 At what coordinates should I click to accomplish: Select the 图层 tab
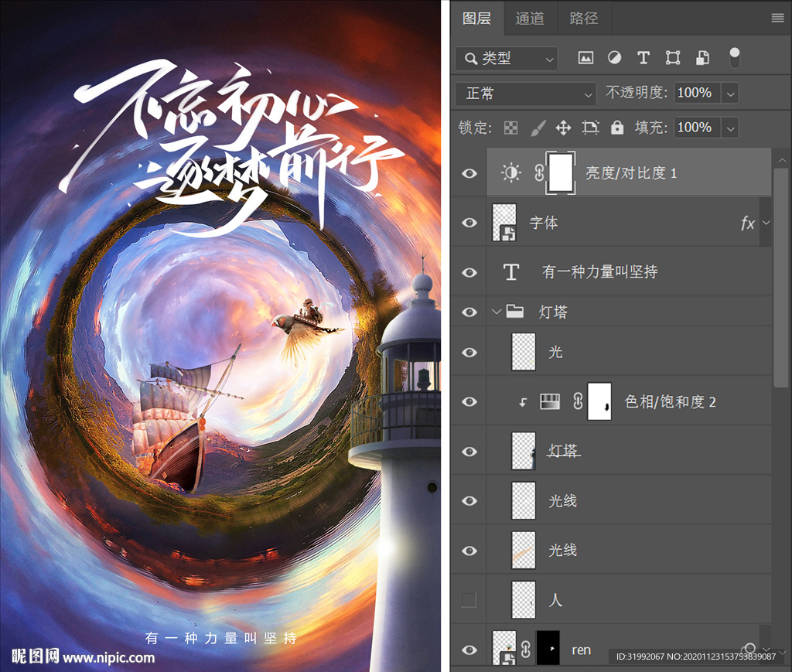pos(476,19)
